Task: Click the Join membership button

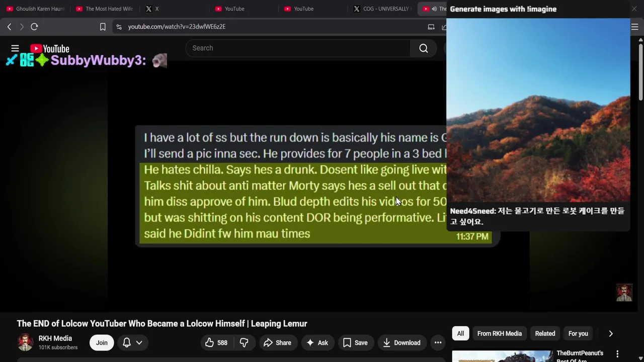Action: point(102,343)
